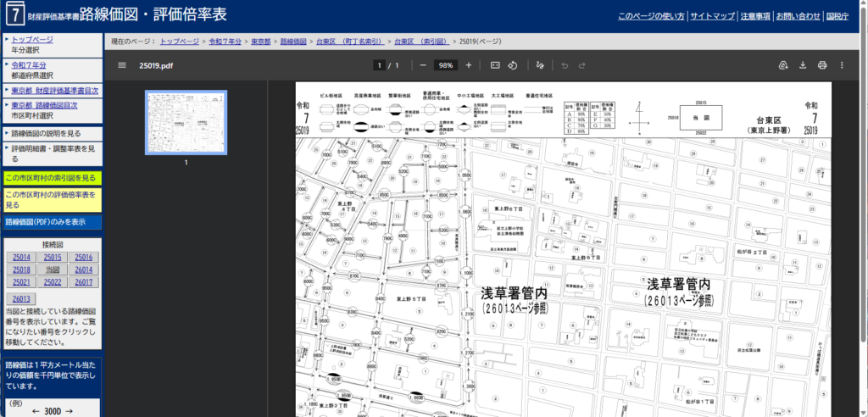
Task: Expand 評価明細書・調整率表を見る section
Action: tap(49, 153)
